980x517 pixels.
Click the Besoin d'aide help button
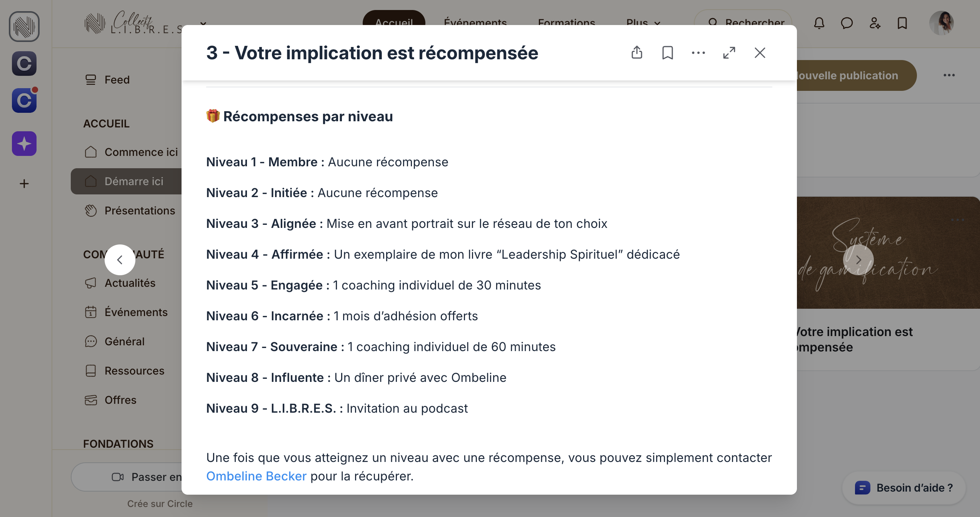point(904,488)
